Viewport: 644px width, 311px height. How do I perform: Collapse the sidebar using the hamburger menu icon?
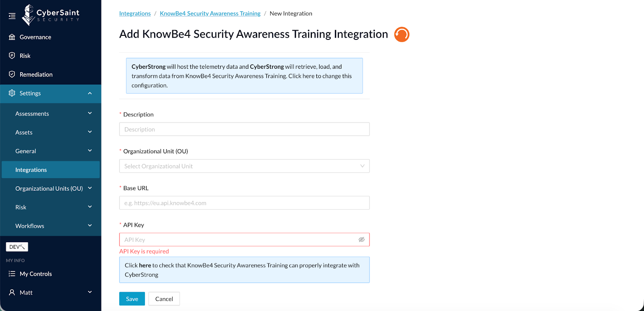[12, 16]
